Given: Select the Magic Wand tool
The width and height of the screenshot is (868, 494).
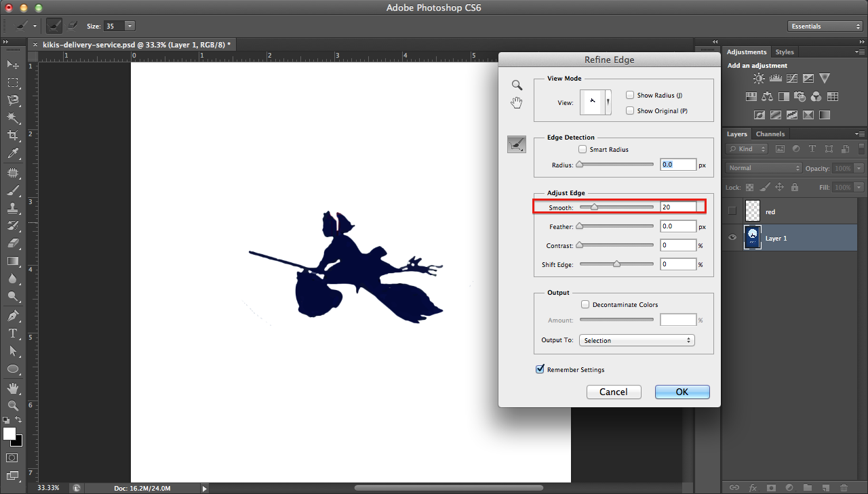Looking at the screenshot, I should (13, 118).
